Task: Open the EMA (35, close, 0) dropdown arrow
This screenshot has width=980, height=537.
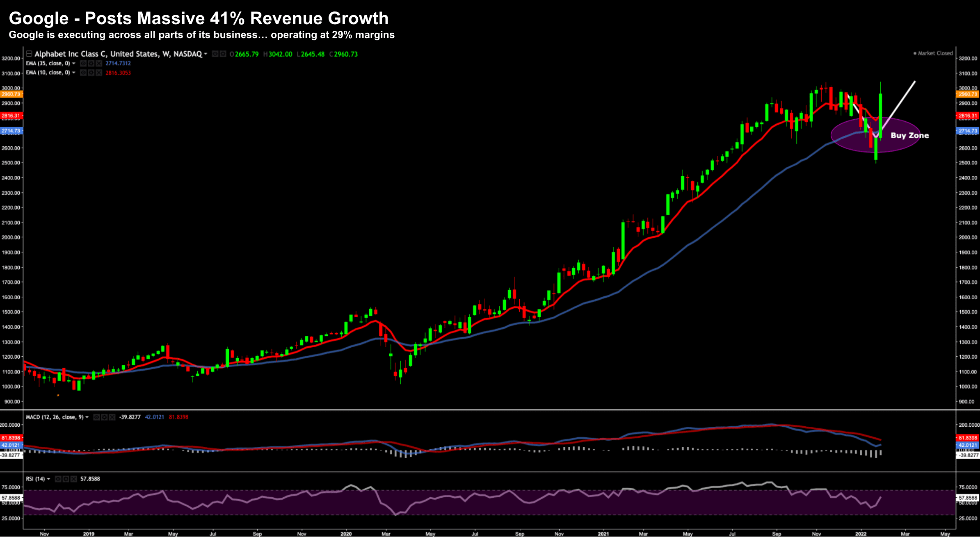Action: pos(73,64)
